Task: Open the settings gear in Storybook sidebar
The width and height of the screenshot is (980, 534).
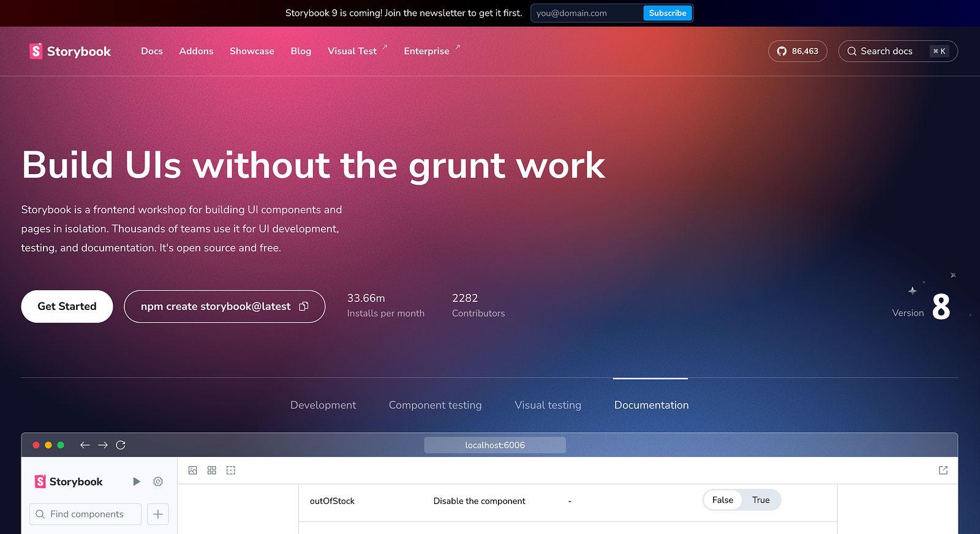Action: point(158,482)
